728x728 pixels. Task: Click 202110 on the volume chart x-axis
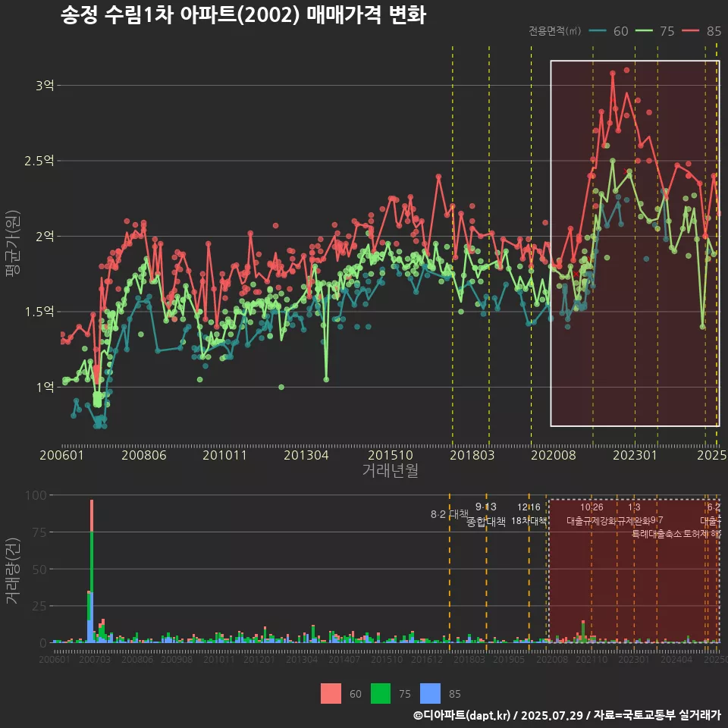click(592, 659)
